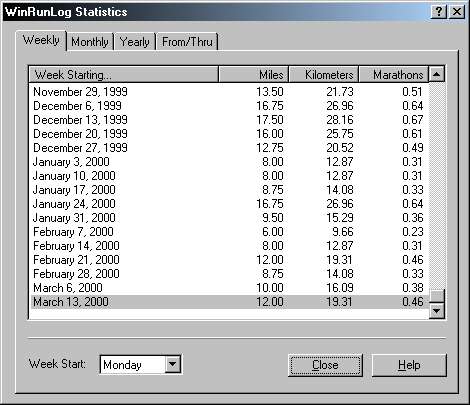Image resolution: width=470 pixels, height=405 pixels.
Task: Click the scroll down arrow of the list
Action: (x=436, y=311)
